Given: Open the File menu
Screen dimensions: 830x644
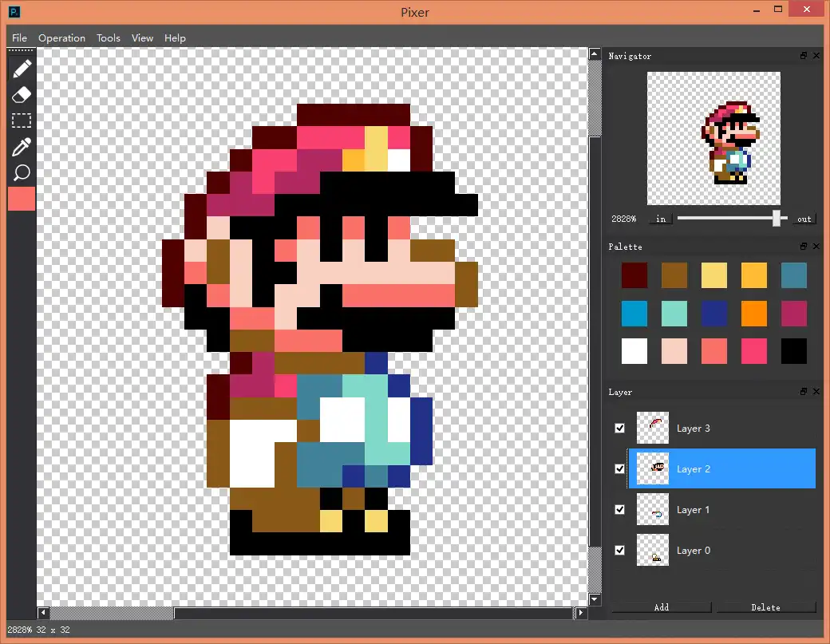Looking at the screenshot, I should [x=20, y=38].
